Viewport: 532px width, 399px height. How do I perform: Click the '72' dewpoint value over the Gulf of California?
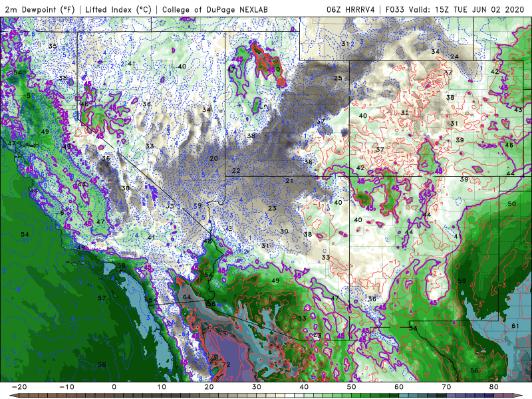click(226, 364)
